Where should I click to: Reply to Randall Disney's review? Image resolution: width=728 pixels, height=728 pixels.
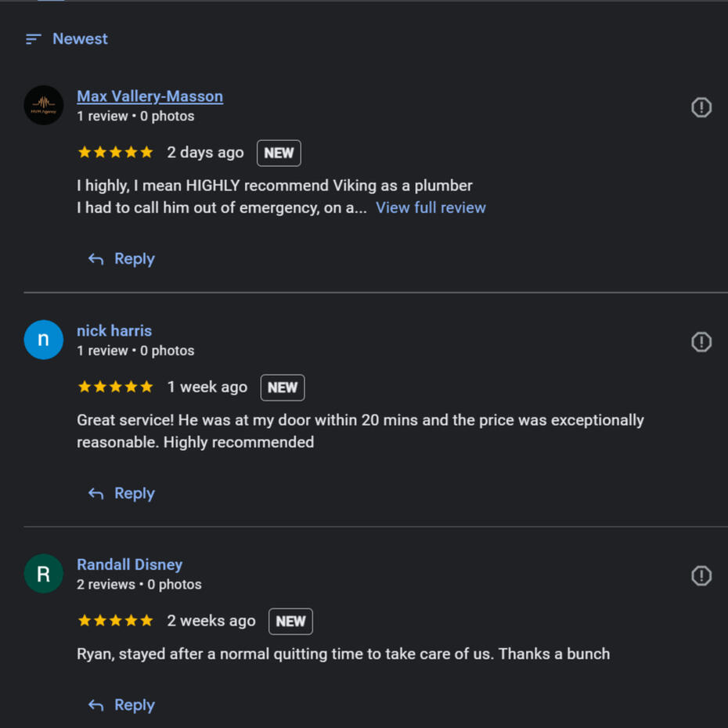pos(121,705)
